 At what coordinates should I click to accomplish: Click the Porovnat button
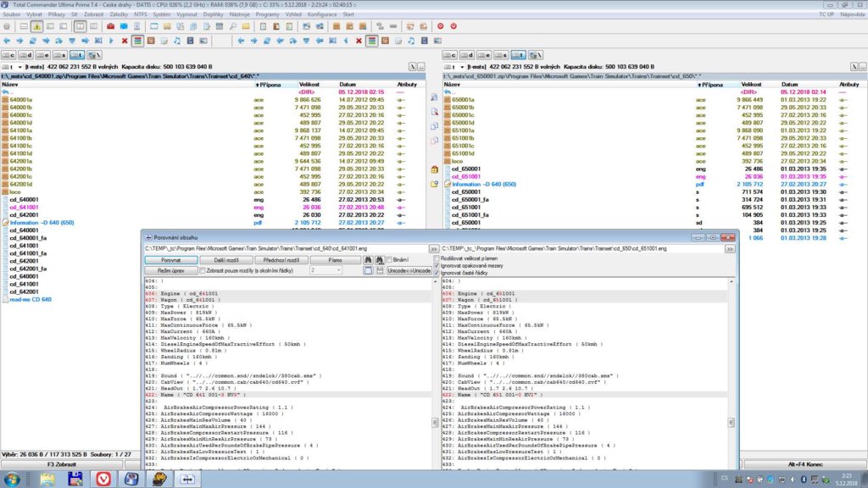tap(170, 260)
